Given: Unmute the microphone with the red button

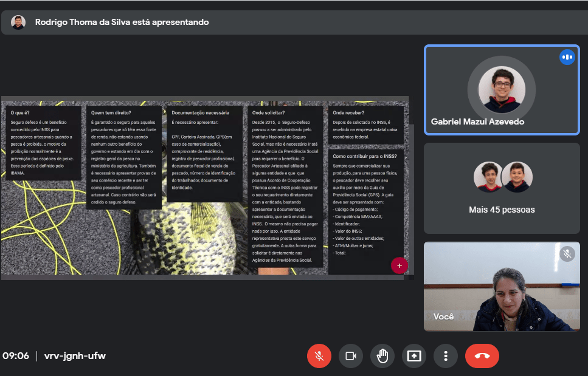Looking at the screenshot, I should [319, 356].
